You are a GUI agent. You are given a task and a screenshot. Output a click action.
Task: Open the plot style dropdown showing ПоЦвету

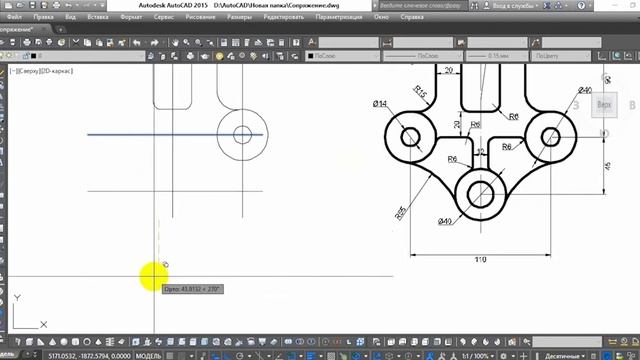coord(561,56)
